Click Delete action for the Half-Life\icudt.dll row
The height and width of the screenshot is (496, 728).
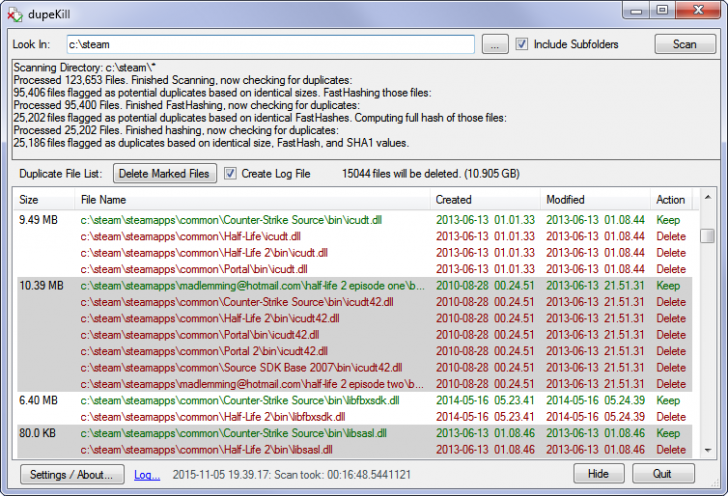point(671,236)
